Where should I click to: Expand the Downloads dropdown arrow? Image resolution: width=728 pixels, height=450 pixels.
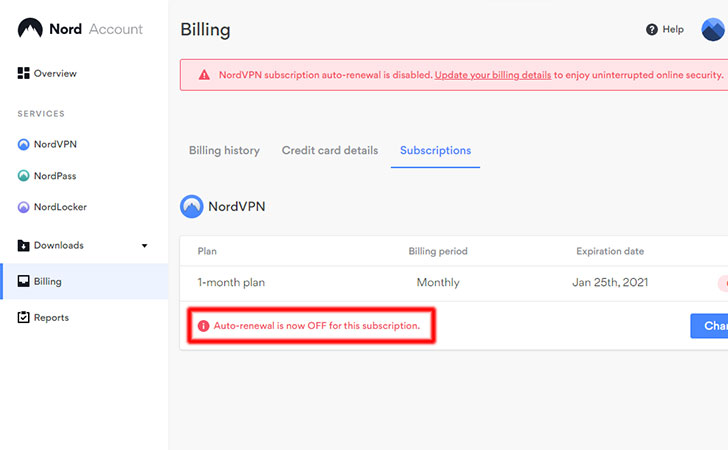144,246
